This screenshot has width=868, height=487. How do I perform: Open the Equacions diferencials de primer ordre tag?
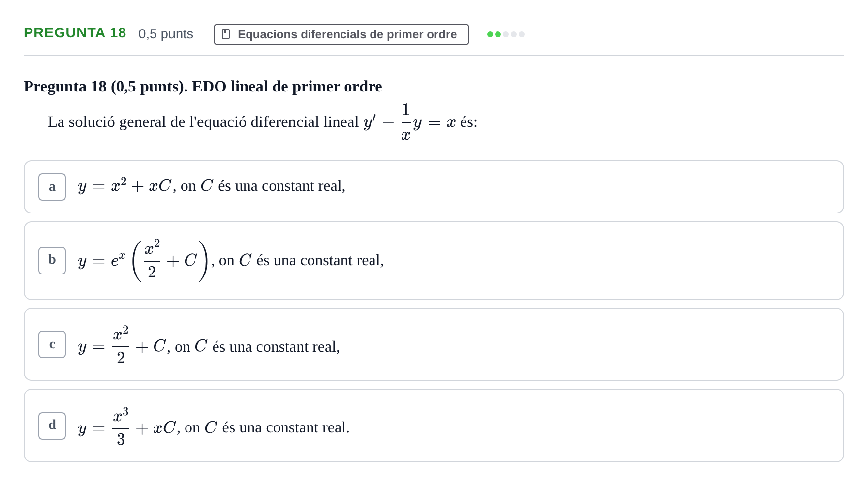pos(341,34)
